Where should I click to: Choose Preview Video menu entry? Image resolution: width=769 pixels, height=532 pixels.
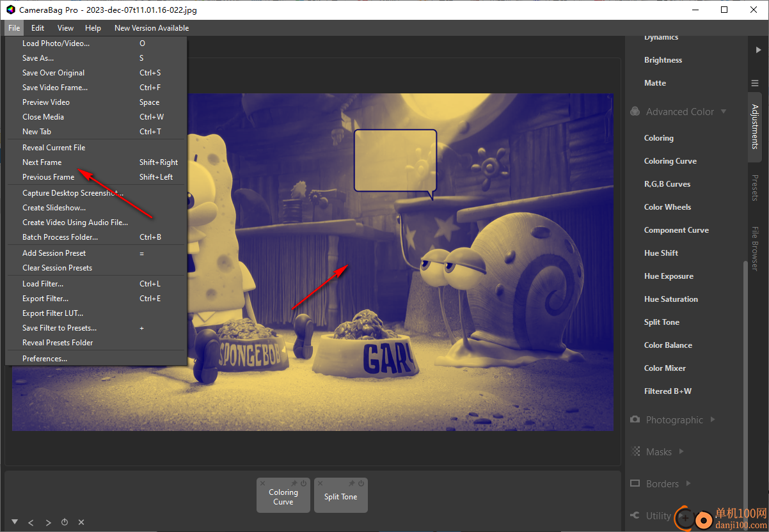pyautogui.click(x=96, y=102)
